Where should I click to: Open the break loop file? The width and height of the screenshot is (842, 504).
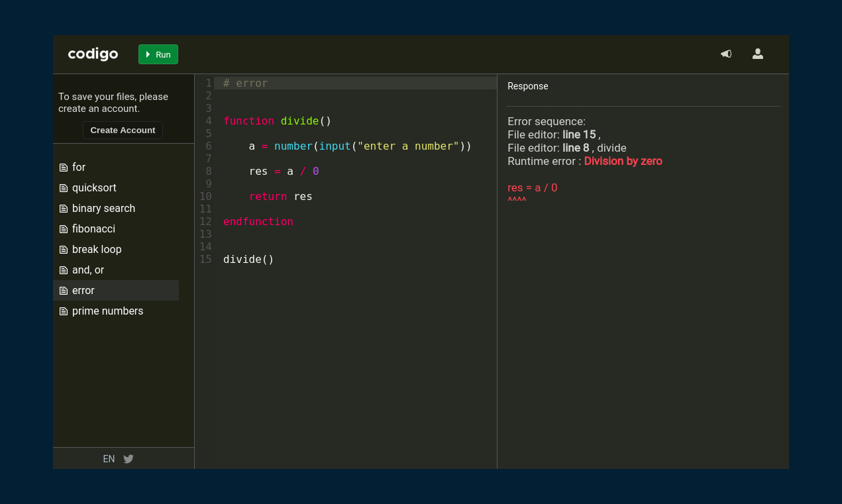(x=116, y=249)
